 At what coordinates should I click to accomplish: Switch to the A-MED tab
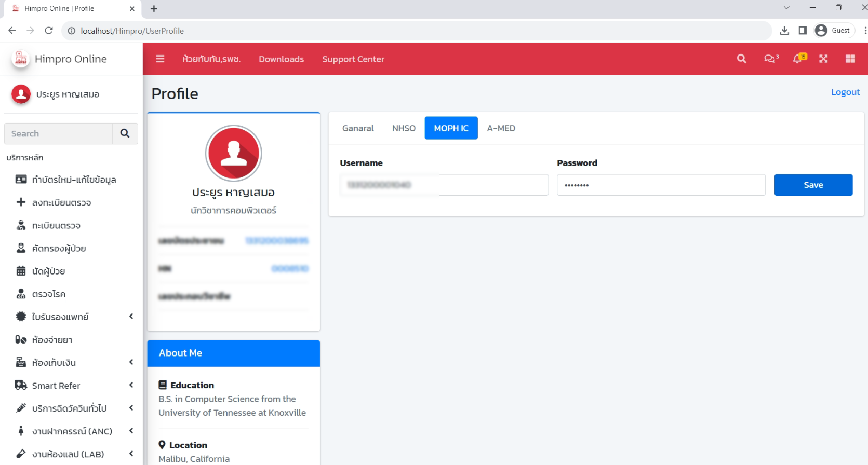(501, 128)
